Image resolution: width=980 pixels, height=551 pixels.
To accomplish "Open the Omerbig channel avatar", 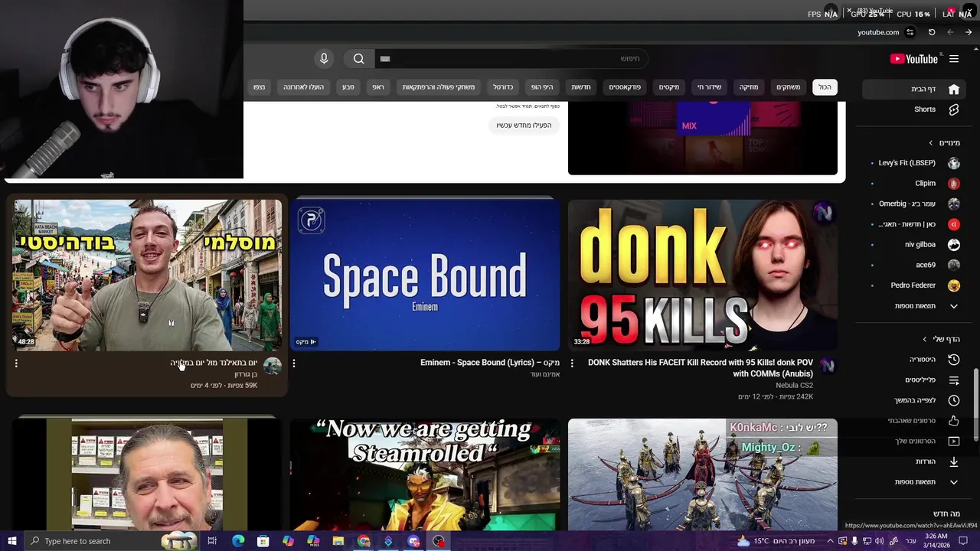I will (954, 204).
